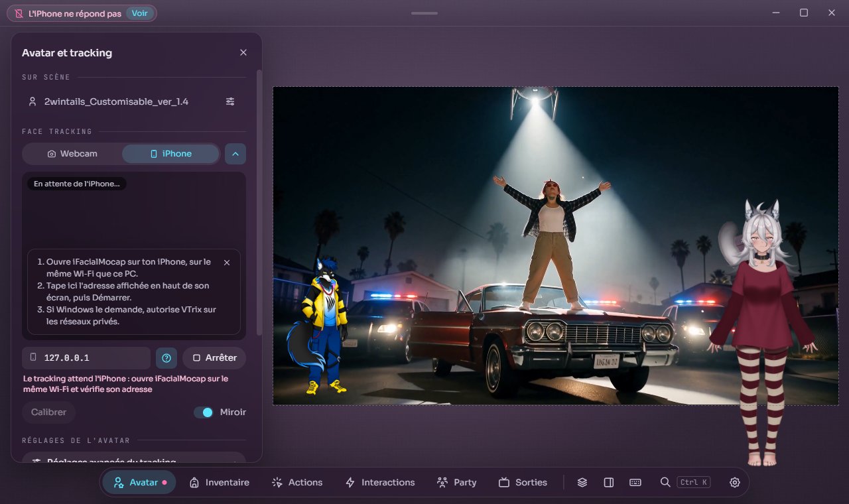This screenshot has width=849, height=504.
Task: Click the help icon beside the IP address field
Action: click(166, 358)
